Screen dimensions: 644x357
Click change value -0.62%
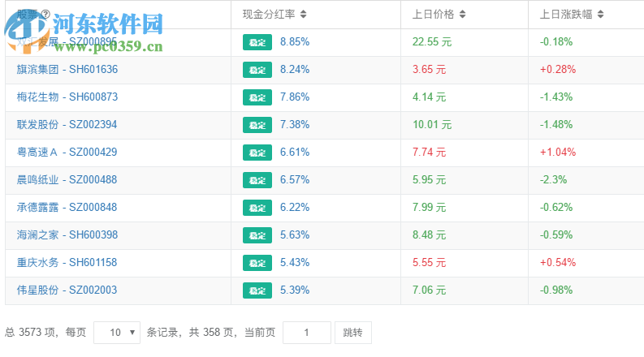click(x=556, y=207)
